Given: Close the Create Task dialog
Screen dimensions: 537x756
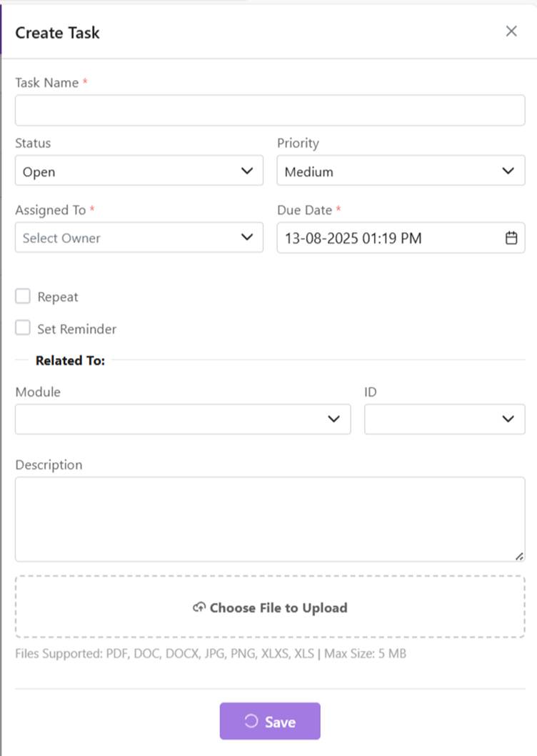Looking at the screenshot, I should click(x=511, y=31).
